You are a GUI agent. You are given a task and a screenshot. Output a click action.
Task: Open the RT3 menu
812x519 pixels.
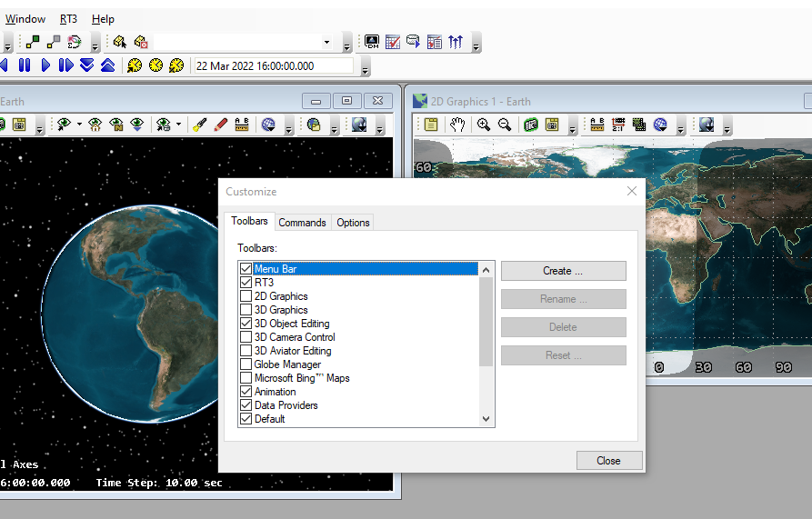[x=68, y=19]
